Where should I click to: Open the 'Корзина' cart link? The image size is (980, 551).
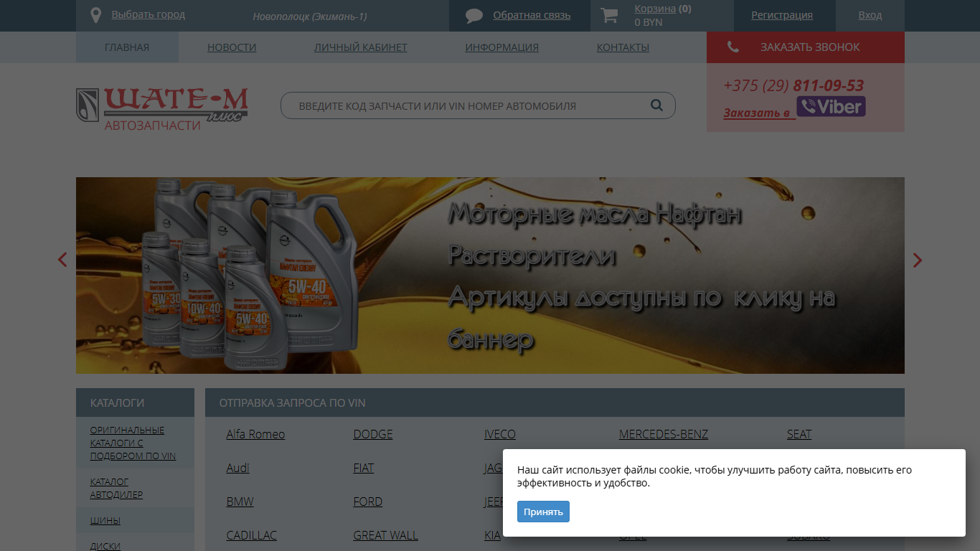[x=655, y=9]
